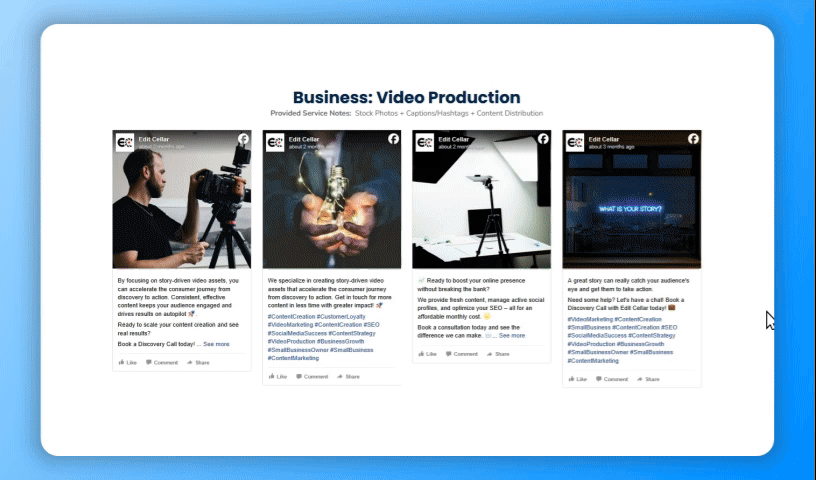The image size is (816, 480).
Task: Click #ContentStrategy hashtag in neon sign post
Action: (652, 336)
